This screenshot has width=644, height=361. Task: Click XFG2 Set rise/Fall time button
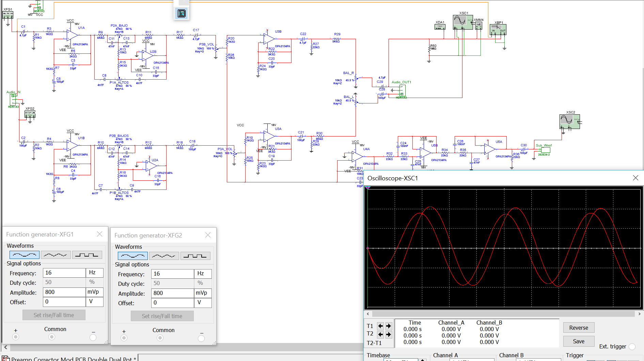162,316
